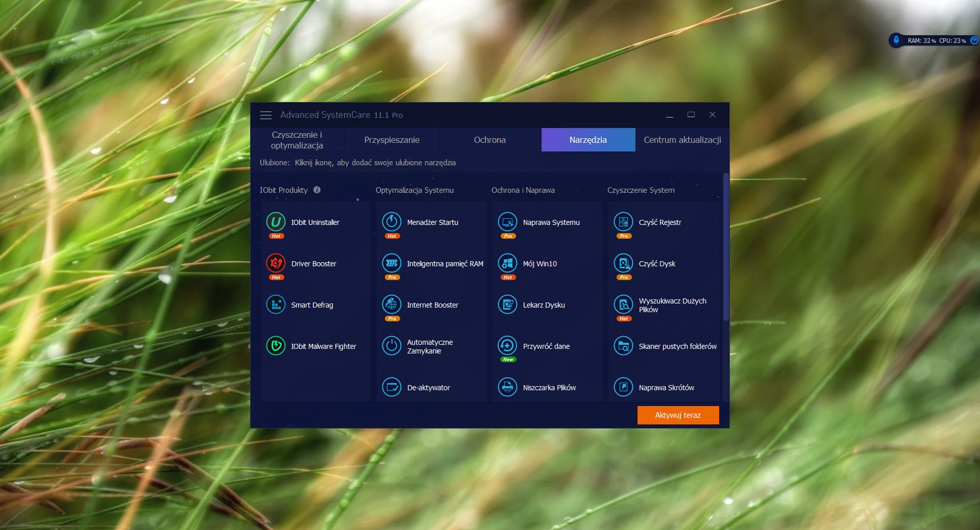Click the Wyszukiwacz Dużych Plików label
The image size is (980, 530).
click(x=672, y=305)
